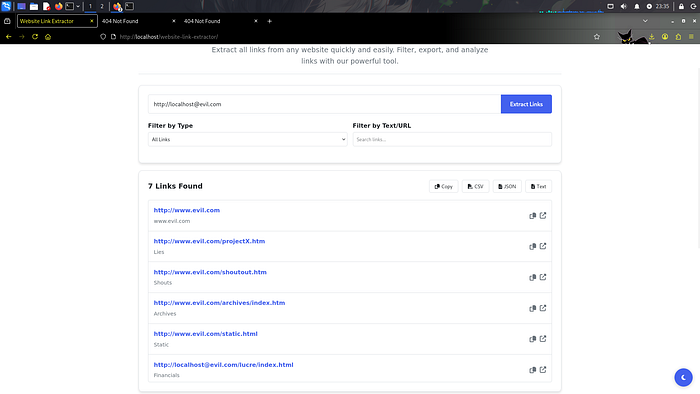Toggle dark mode with the moon button
700x394 pixels.
click(683, 377)
